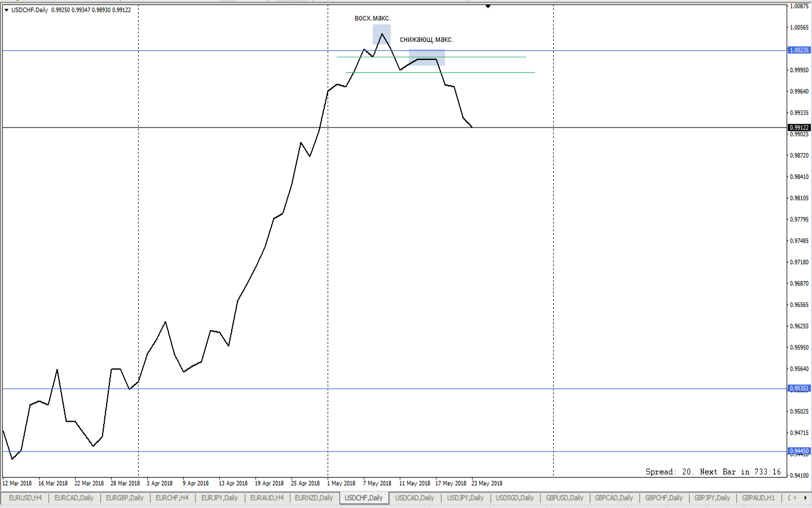Switch to the USDJPY,Daily chart tab
This screenshot has width=812, height=508.
[465, 498]
